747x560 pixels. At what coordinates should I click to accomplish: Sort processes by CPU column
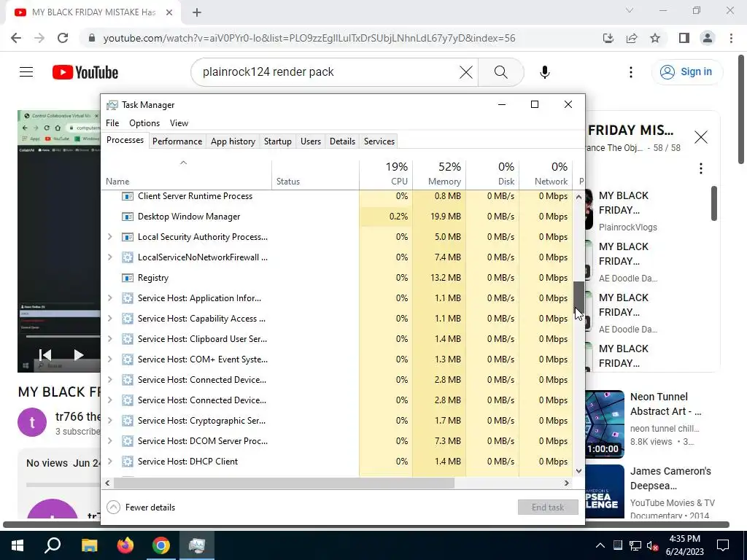(x=386, y=174)
